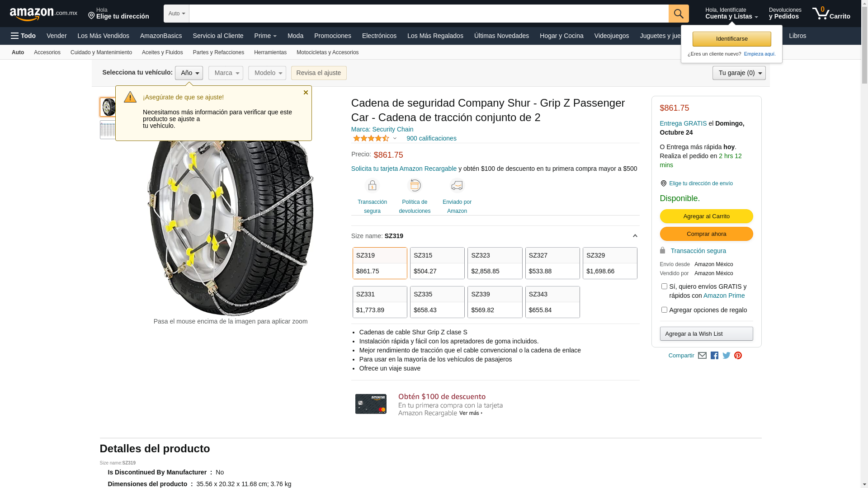Click the Agregar al Carrito button

(x=706, y=216)
